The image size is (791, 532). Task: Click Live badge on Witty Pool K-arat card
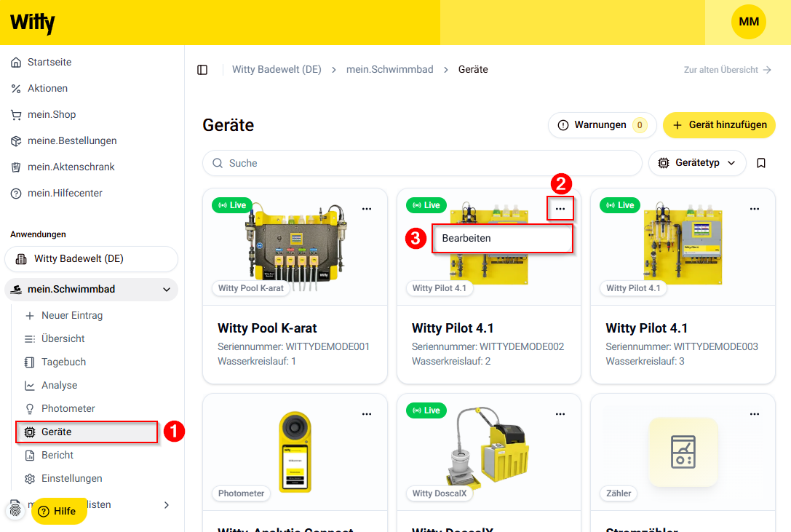pos(232,205)
